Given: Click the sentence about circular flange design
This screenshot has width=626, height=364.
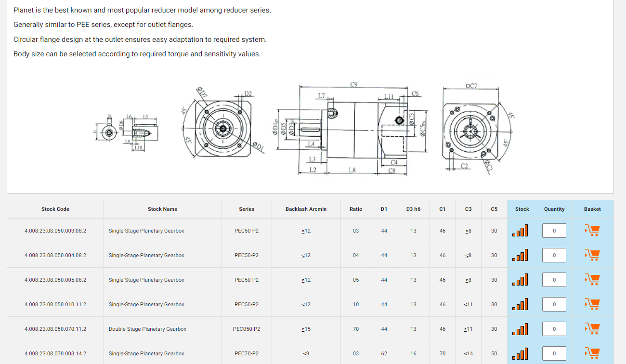Looking at the screenshot, I should click(140, 39).
